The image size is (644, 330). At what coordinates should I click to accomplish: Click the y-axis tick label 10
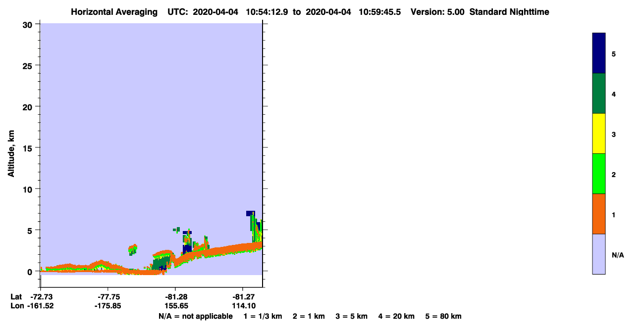click(x=29, y=189)
